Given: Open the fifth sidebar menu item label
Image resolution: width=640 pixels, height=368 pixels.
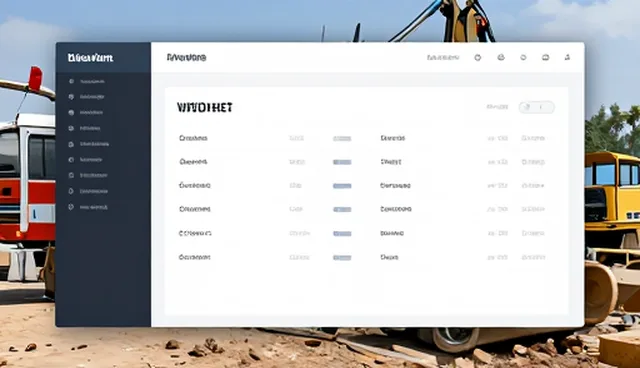Looking at the screenshot, I should point(94,144).
